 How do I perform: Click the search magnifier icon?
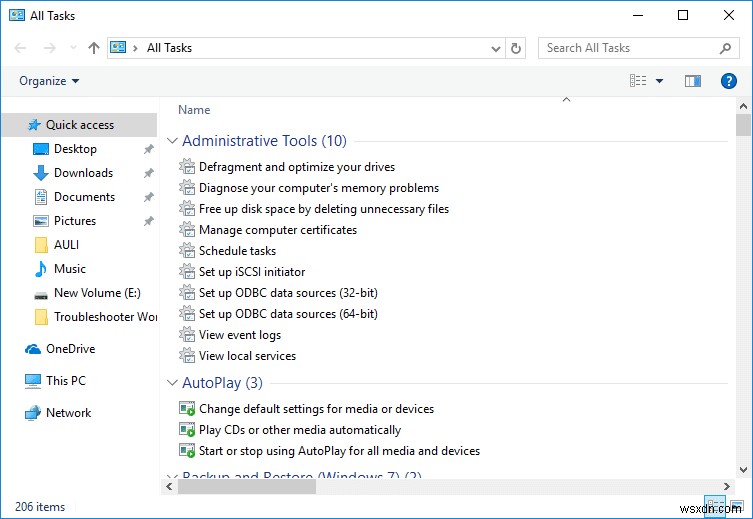tap(726, 48)
